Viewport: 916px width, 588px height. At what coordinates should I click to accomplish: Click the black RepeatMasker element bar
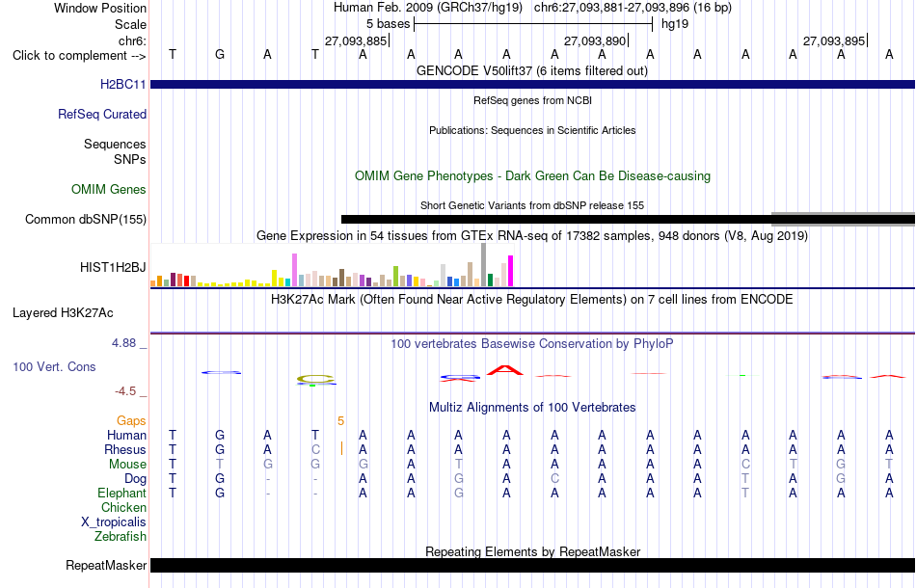click(532, 565)
